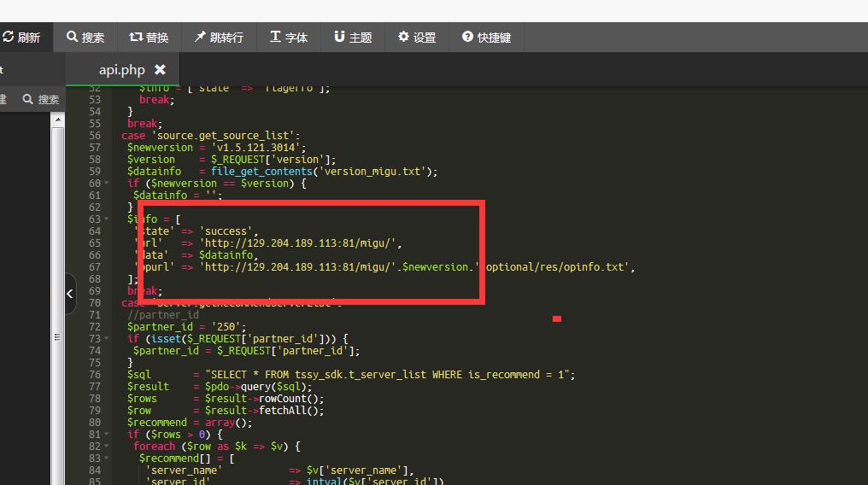Fold code block at line 60

106,184
